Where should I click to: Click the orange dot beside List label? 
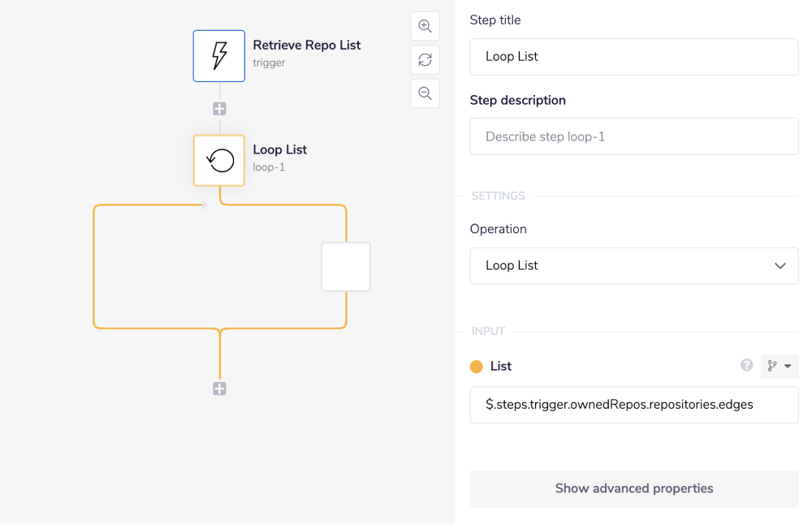[x=476, y=367]
